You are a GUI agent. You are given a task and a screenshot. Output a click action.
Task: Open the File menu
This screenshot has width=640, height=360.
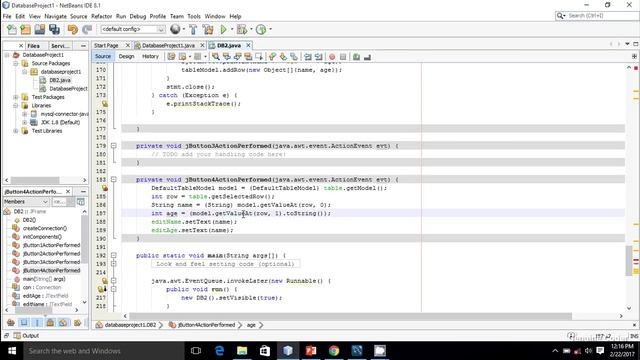[x=7, y=16]
